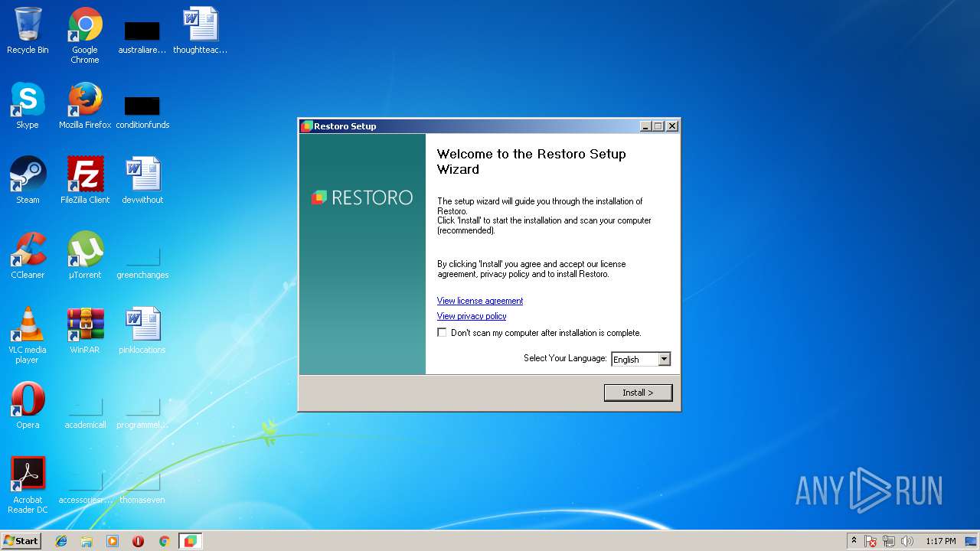Screen dimensions: 980x551
Task: Click the Welcome to the Restoro Setup Wizard heading
Action: click(x=531, y=161)
